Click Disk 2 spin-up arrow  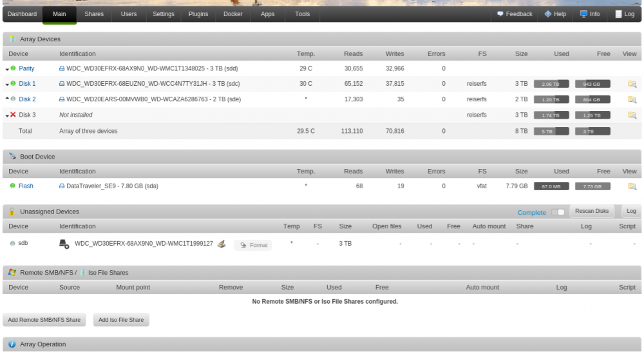click(7, 98)
